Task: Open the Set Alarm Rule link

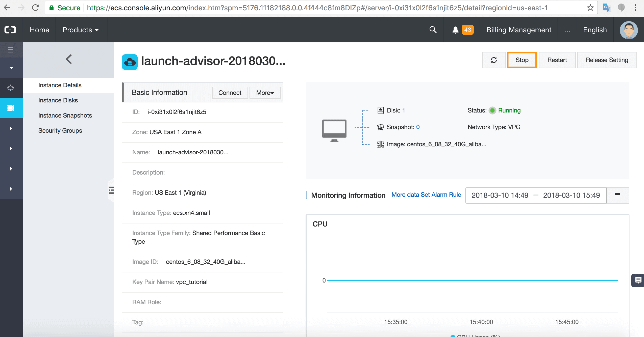Action: [441, 195]
